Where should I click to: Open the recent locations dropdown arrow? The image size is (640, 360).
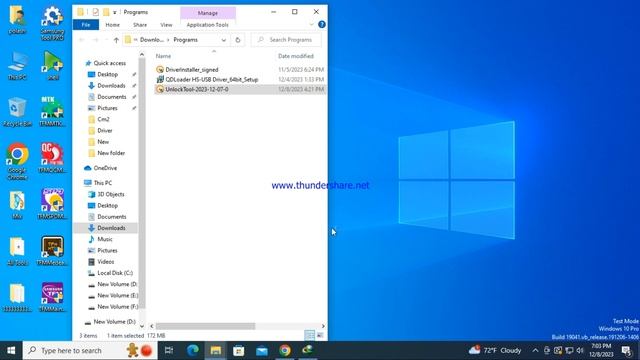tap(107, 40)
